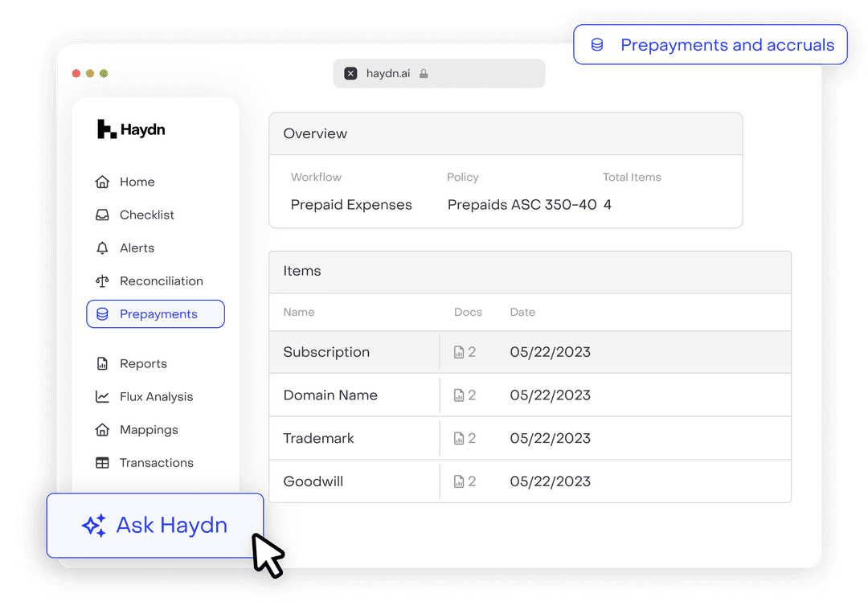Image resolution: width=868 pixels, height=610 pixels.
Task: Click the Haydn logo in sidebar
Action: 131,129
